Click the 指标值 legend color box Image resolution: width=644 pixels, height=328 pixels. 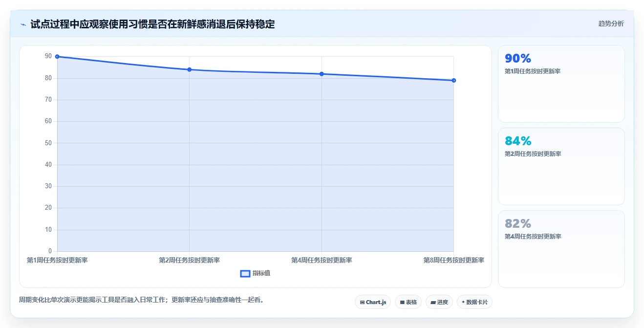pyautogui.click(x=245, y=274)
